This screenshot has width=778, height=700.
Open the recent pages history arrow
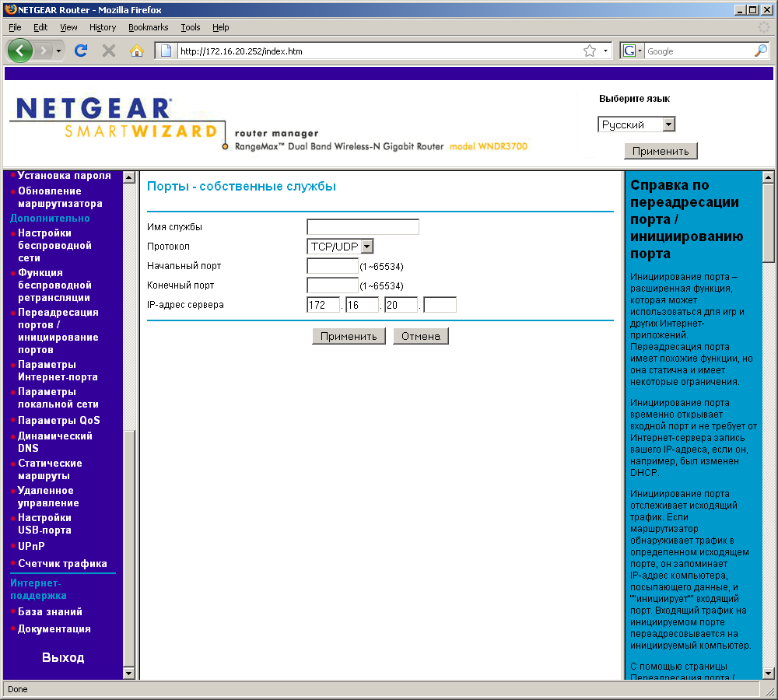58,51
